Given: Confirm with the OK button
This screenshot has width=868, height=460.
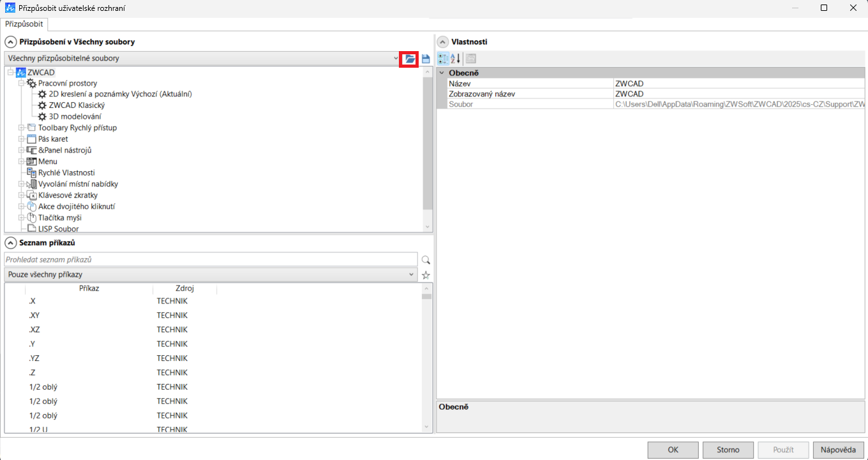Looking at the screenshot, I should click(x=673, y=450).
